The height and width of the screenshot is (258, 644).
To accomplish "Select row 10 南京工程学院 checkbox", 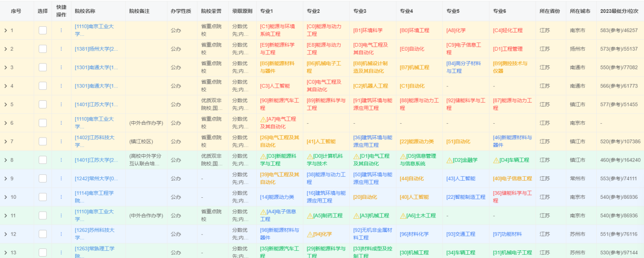I will (43, 197).
